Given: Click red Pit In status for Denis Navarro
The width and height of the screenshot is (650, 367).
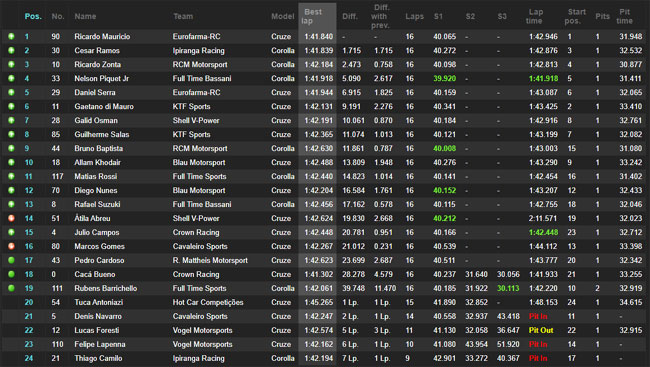Looking at the screenshot, I should 538,316.
